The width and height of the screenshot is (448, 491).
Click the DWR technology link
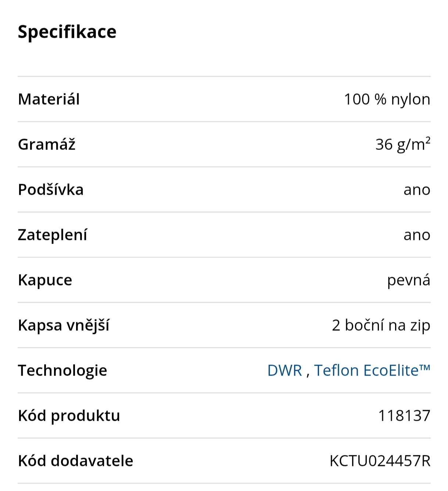coord(284,370)
